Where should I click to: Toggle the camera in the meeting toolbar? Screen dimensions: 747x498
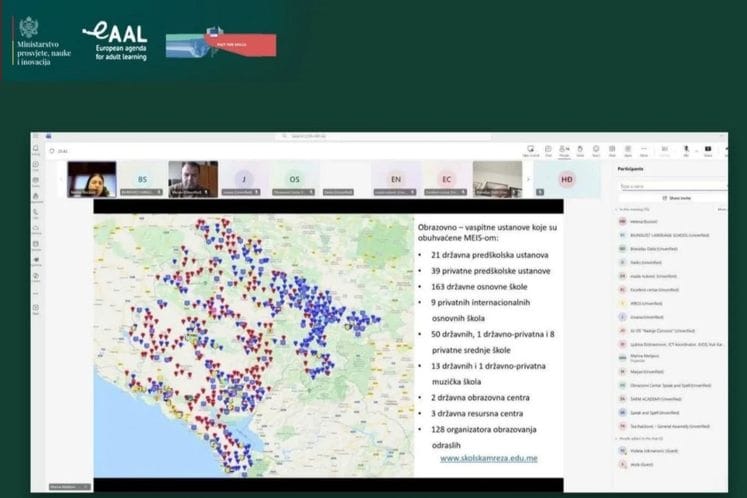(664, 150)
